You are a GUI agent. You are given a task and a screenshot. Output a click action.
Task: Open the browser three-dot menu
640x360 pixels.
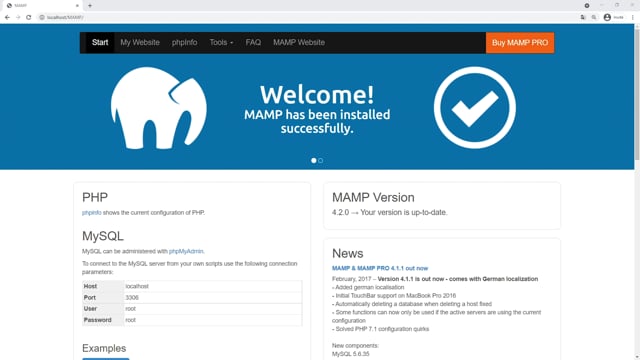(x=632, y=18)
